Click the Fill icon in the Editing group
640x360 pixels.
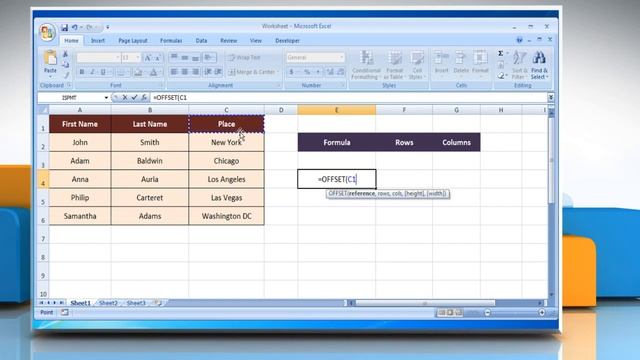click(x=501, y=64)
